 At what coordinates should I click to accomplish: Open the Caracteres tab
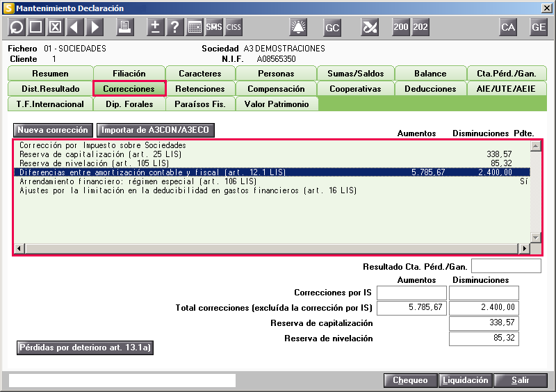200,74
